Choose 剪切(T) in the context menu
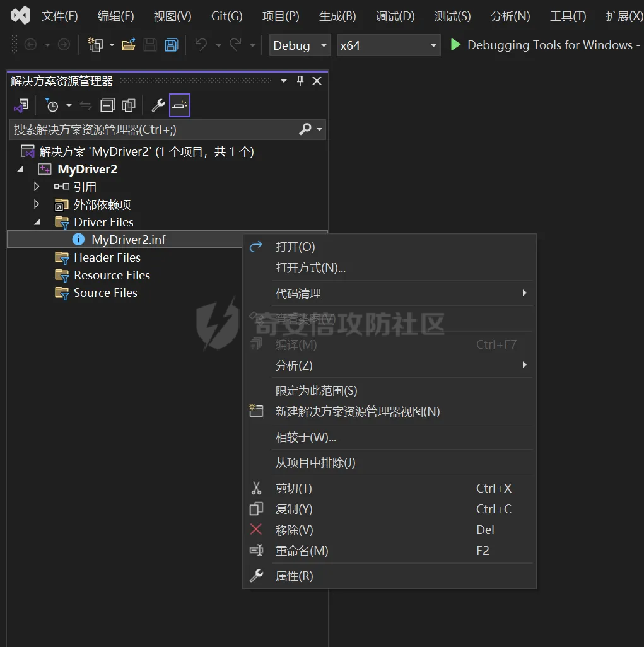644x647 pixels. [x=389, y=488]
